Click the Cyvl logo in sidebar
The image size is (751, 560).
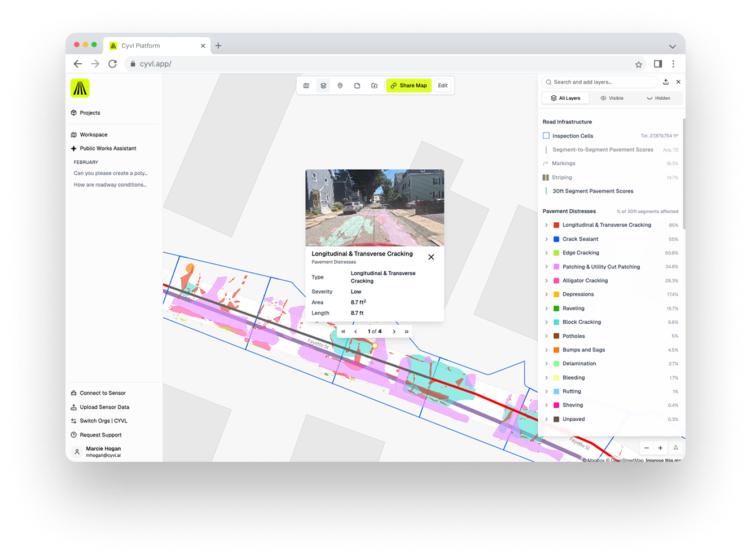(80, 88)
